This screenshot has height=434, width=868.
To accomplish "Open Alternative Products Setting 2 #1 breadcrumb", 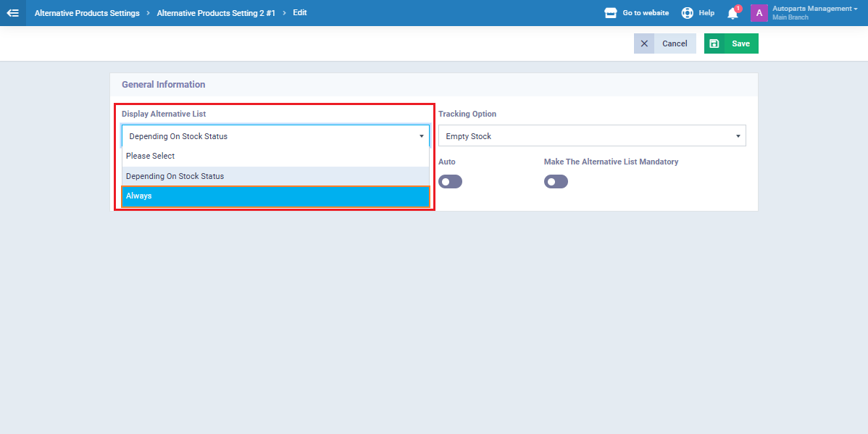I will 216,13.
